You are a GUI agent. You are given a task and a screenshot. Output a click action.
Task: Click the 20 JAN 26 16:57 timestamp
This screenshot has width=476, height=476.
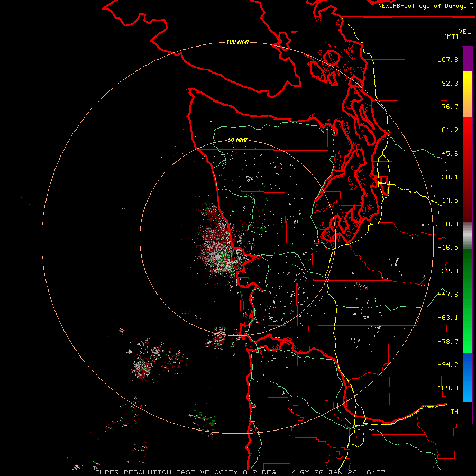click(350, 472)
